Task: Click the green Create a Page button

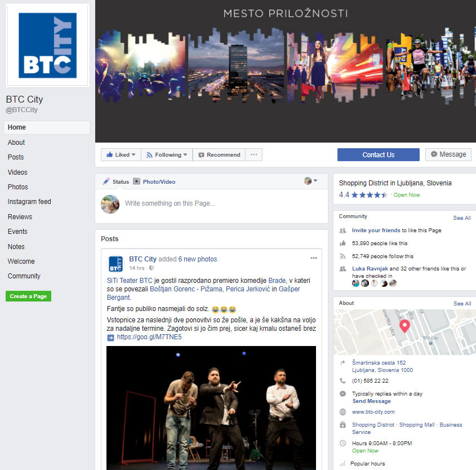Action: 28,296
